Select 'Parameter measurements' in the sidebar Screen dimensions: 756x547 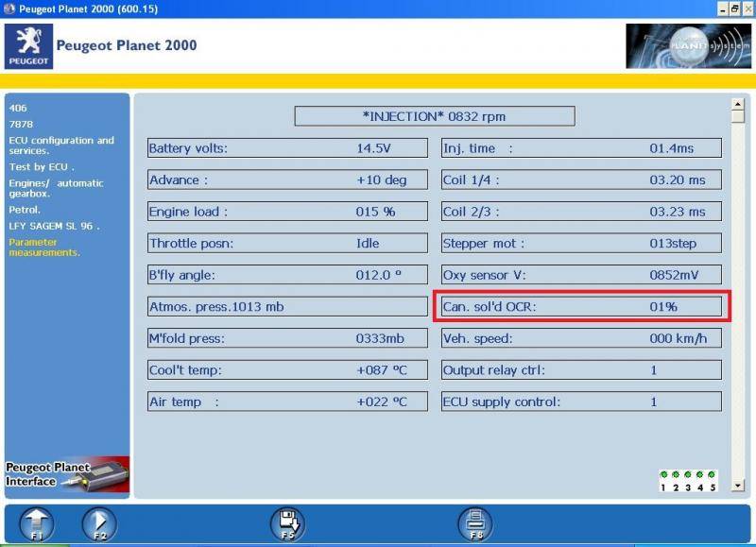[44, 248]
